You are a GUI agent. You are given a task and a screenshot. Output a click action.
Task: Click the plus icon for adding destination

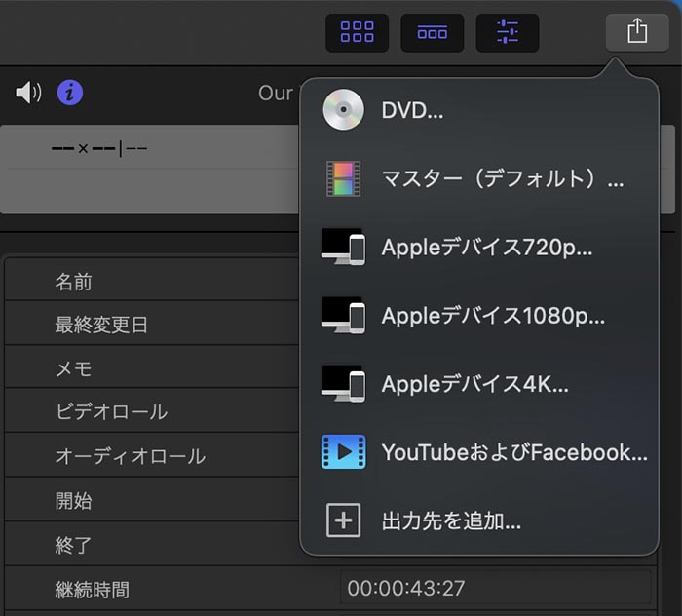click(x=343, y=520)
